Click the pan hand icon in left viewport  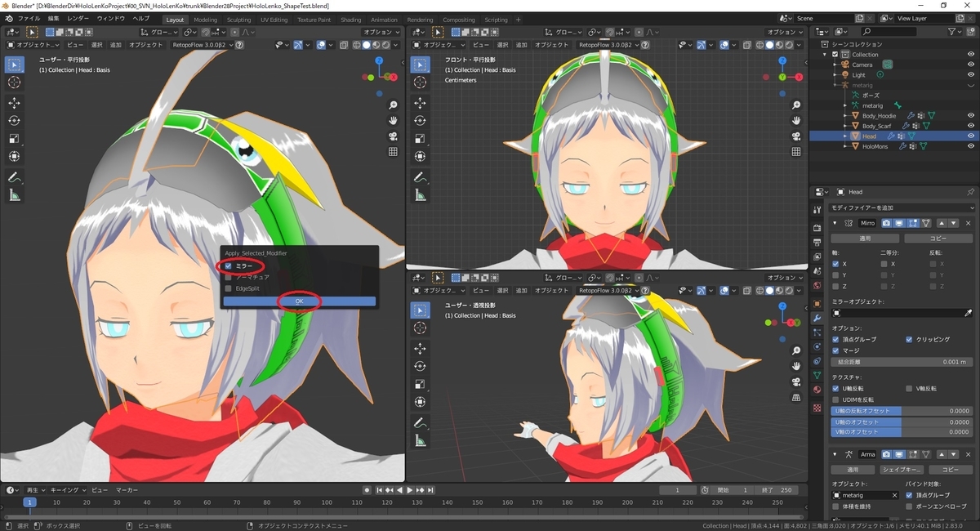point(393,120)
